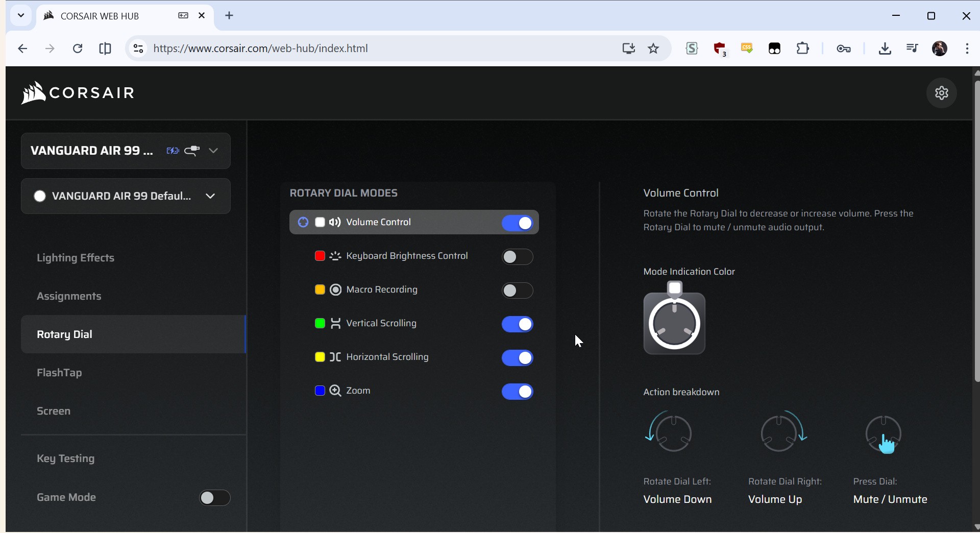The image size is (980, 533).
Task: Click the Corsair sails logo
Action: (34, 93)
